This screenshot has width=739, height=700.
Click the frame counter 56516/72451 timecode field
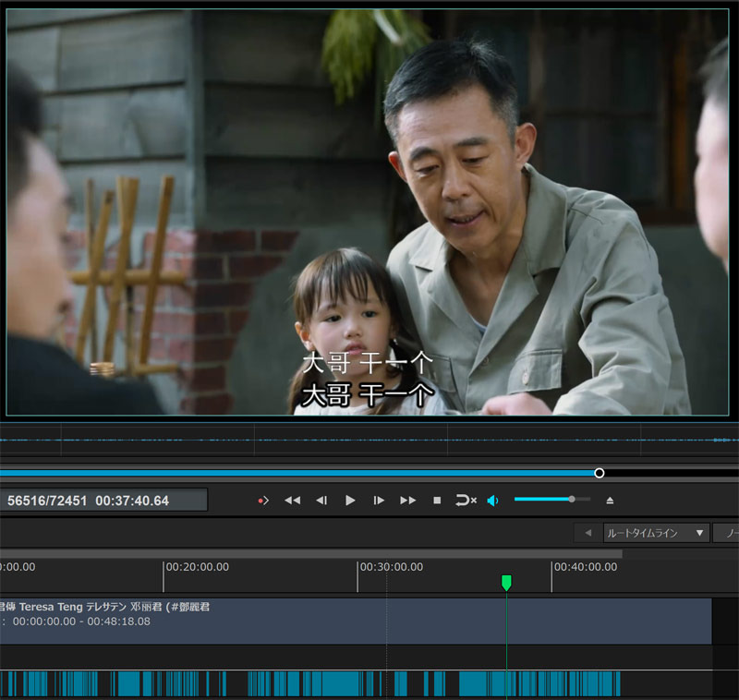[103, 501]
